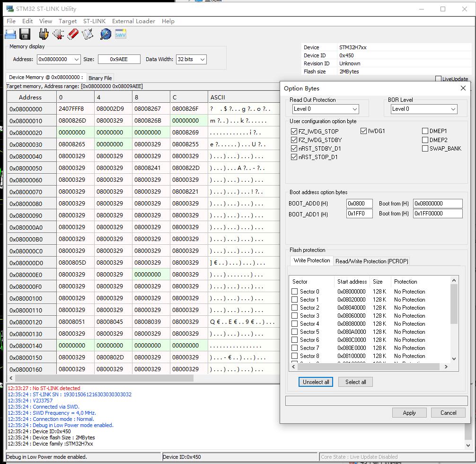Image resolution: width=476 pixels, height=464 pixels.
Task: Click the 'No ST-LINK detected' log line
Action: [x=44, y=388]
